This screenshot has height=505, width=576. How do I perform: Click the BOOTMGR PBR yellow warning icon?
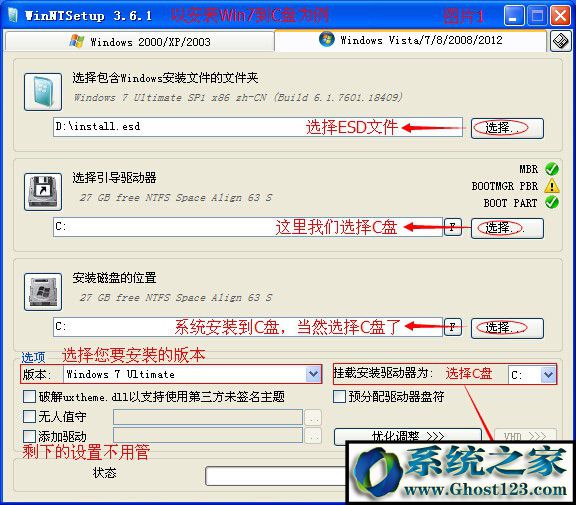(552, 186)
